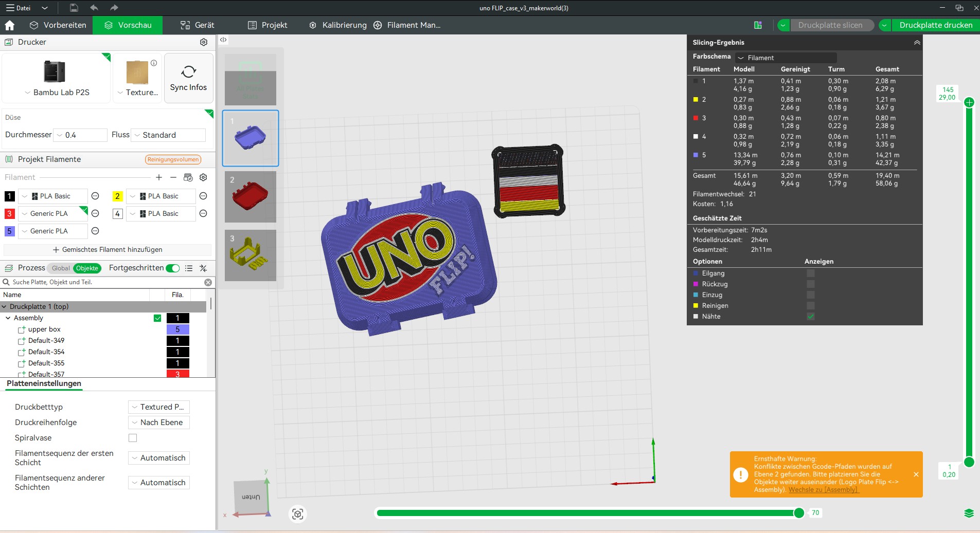The height and width of the screenshot is (533, 980).
Task: Click the info icon on the plate type card
Action: [154, 63]
